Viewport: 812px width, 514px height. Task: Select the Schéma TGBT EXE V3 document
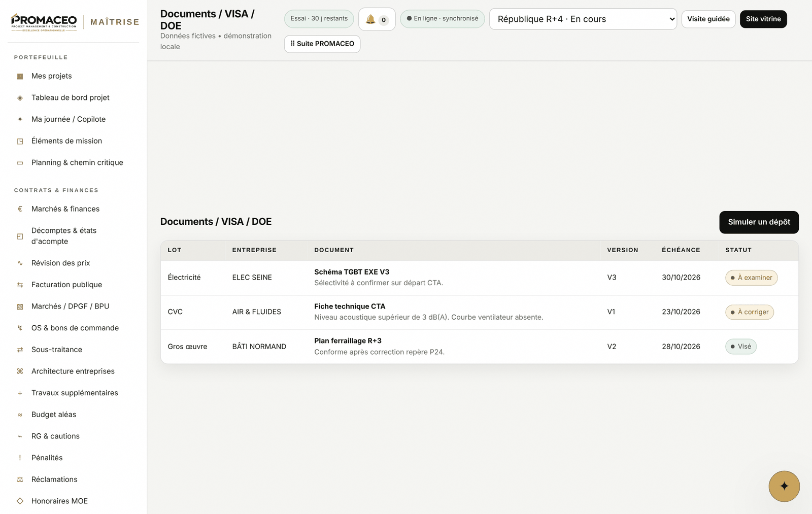tap(352, 272)
